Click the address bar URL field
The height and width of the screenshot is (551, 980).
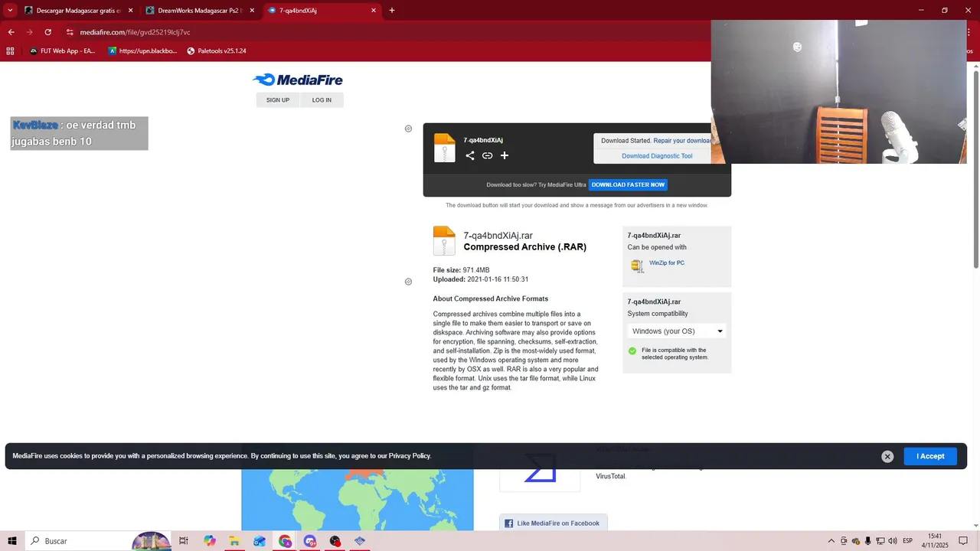[x=383, y=32]
